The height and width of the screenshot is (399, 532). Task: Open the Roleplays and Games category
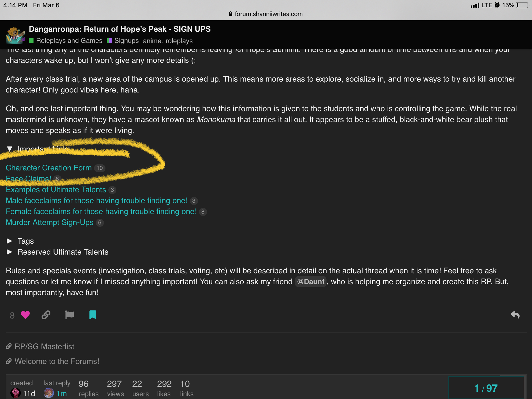tap(69, 41)
